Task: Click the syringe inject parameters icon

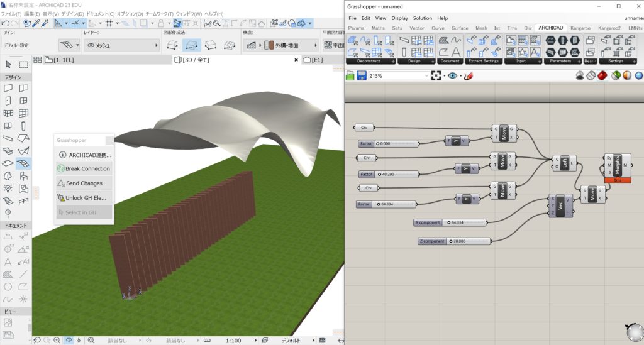Action: (45, 23)
